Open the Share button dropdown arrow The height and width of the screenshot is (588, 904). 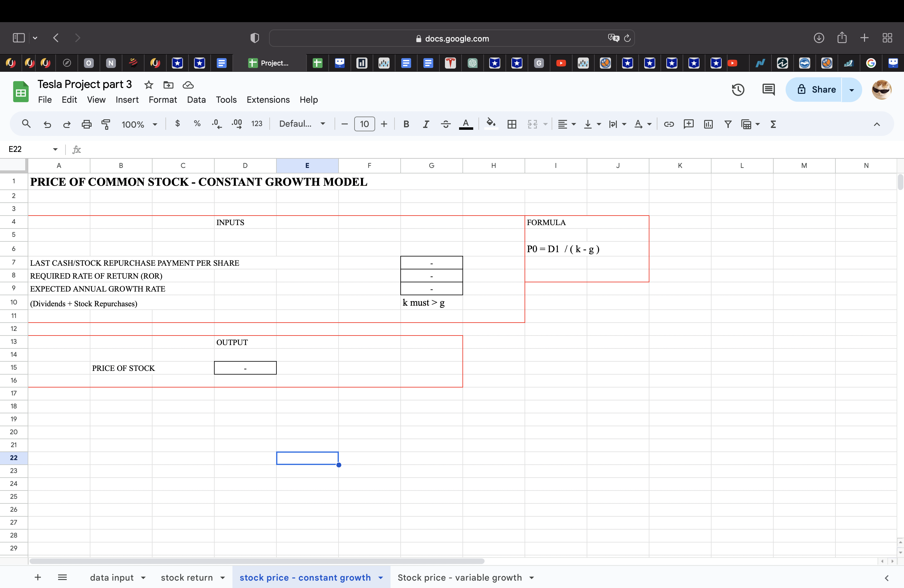coord(851,90)
